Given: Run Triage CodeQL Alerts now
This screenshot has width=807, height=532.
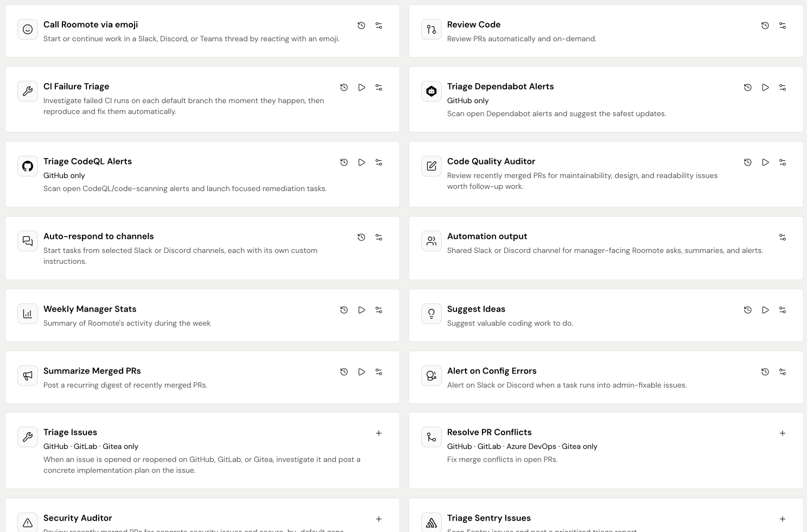Looking at the screenshot, I should 361,162.
